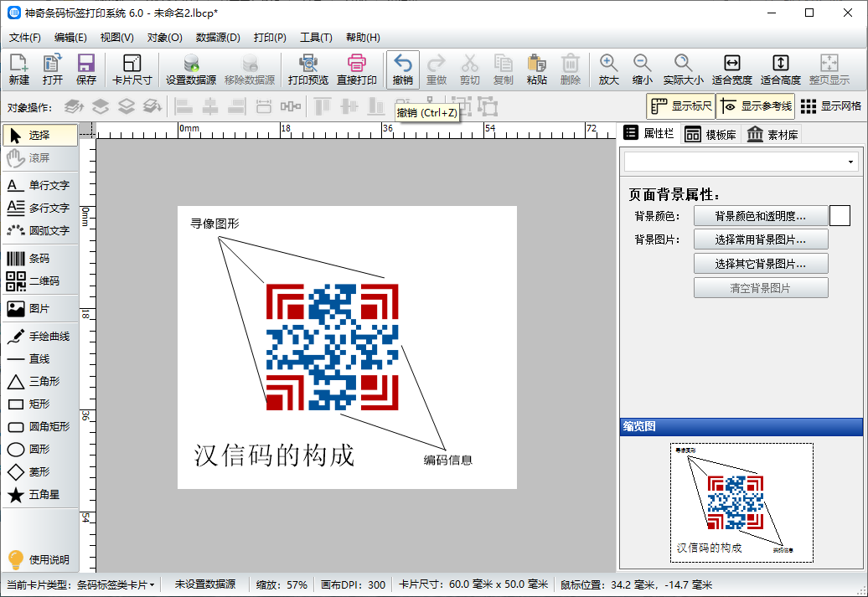Choose the 多行文字 multi-line text tool
Image resolution: width=868 pixels, height=597 pixels.
(40, 208)
